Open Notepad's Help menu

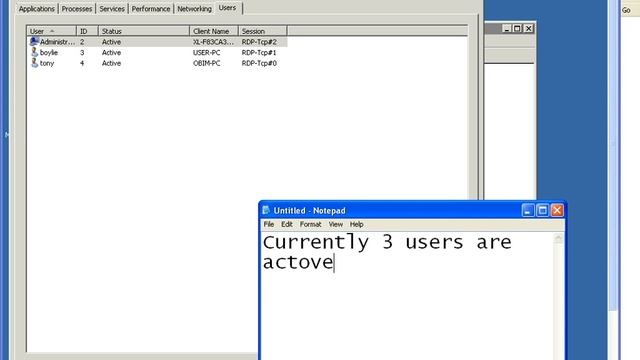tap(356, 224)
